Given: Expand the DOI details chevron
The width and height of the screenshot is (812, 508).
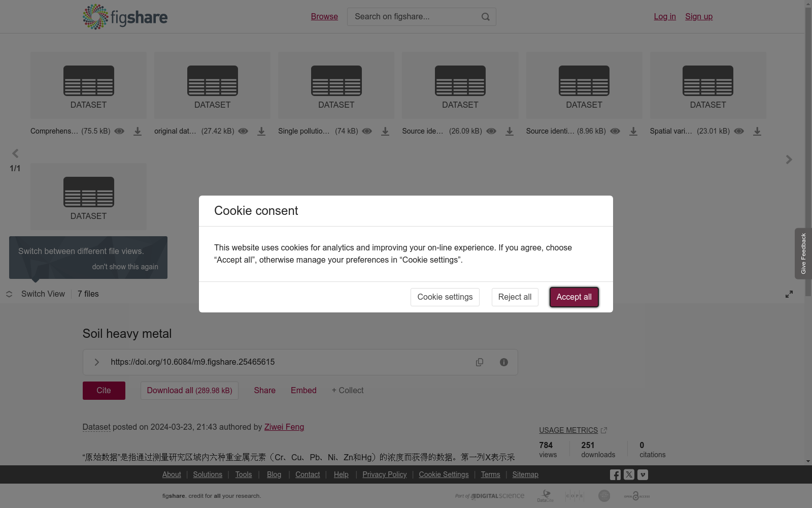Looking at the screenshot, I should click(x=97, y=362).
